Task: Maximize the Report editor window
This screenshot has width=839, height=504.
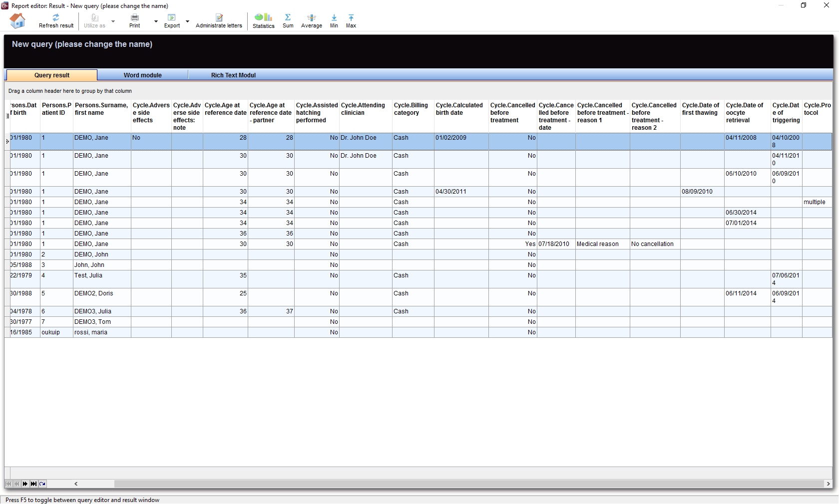Action: (804, 5)
